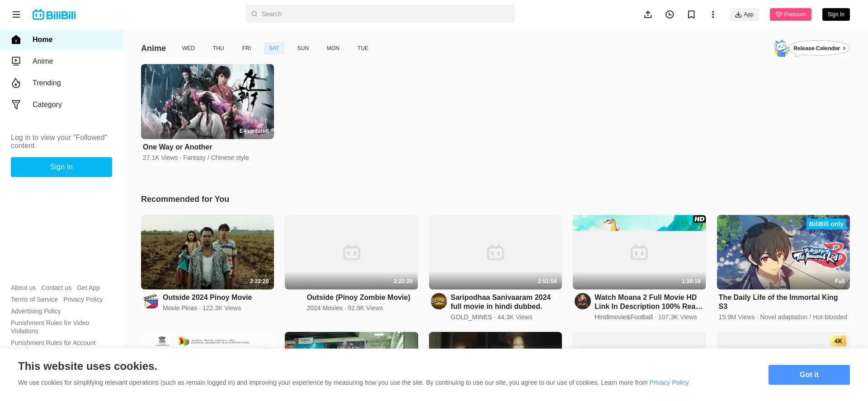Screen dimensions: 868x401
Task: Open the About us link
Action: (23, 288)
